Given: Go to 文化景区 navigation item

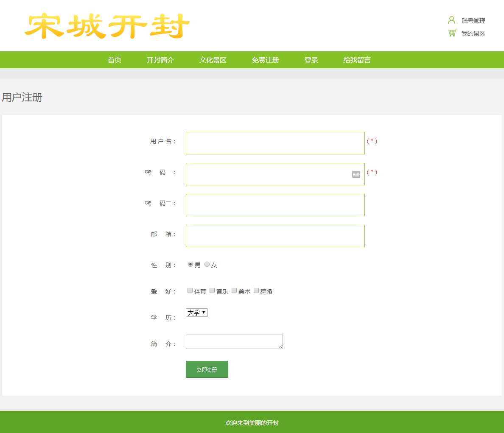Looking at the screenshot, I should [213, 60].
